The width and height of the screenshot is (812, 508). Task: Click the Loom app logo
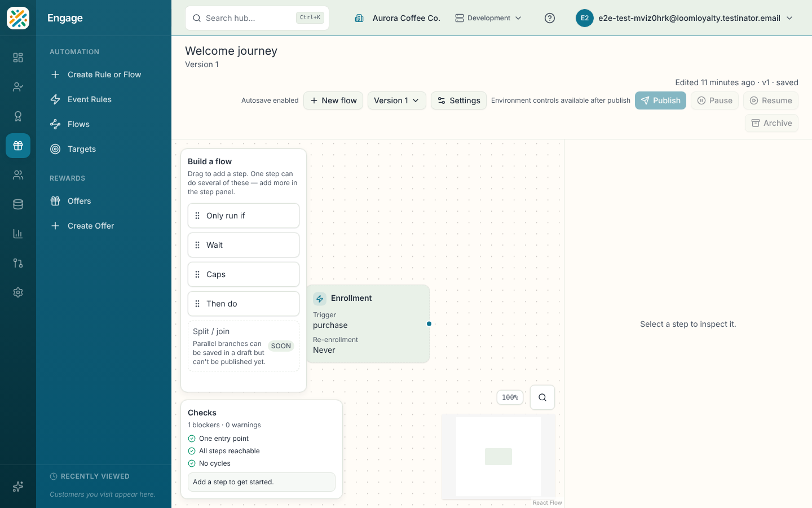coord(18,18)
